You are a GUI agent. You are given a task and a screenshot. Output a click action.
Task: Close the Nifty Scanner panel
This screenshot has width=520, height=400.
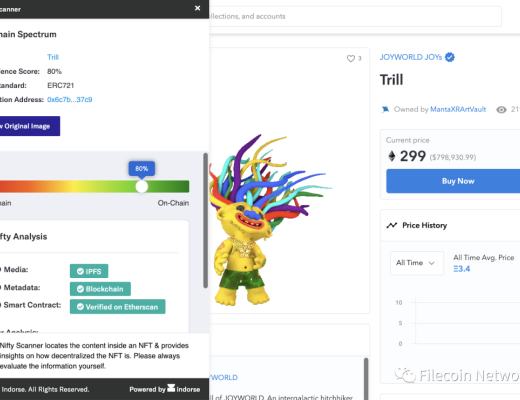197,8
